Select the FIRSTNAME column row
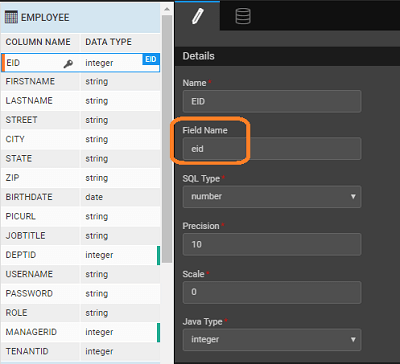 (80, 82)
